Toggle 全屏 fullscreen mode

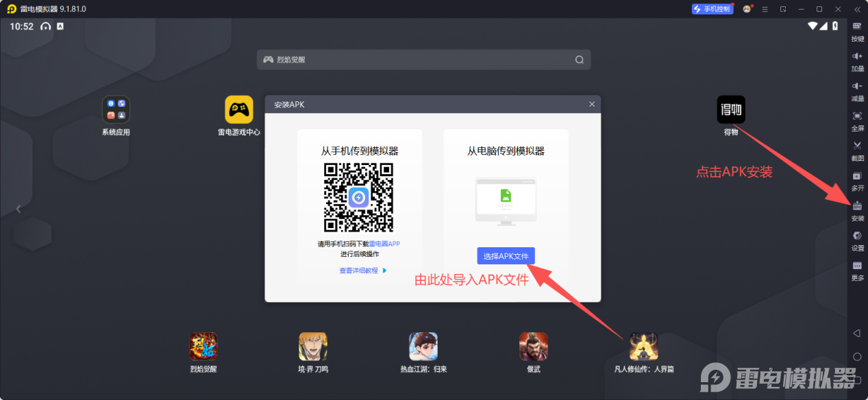(x=857, y=121)
